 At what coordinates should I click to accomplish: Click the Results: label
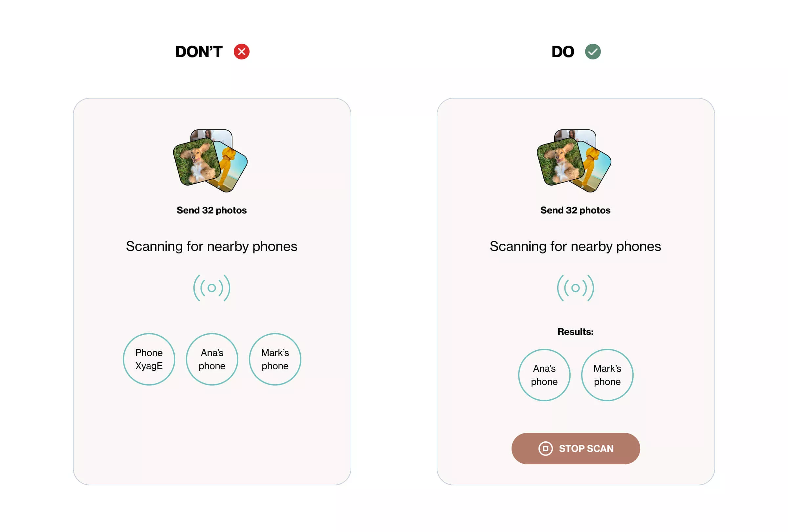point(575,332)
